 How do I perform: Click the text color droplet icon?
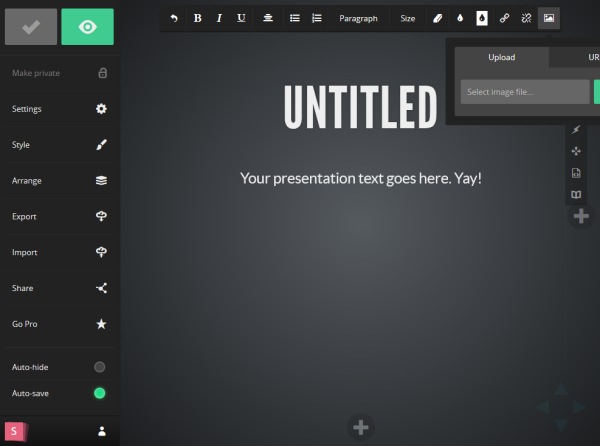(459, 18)
